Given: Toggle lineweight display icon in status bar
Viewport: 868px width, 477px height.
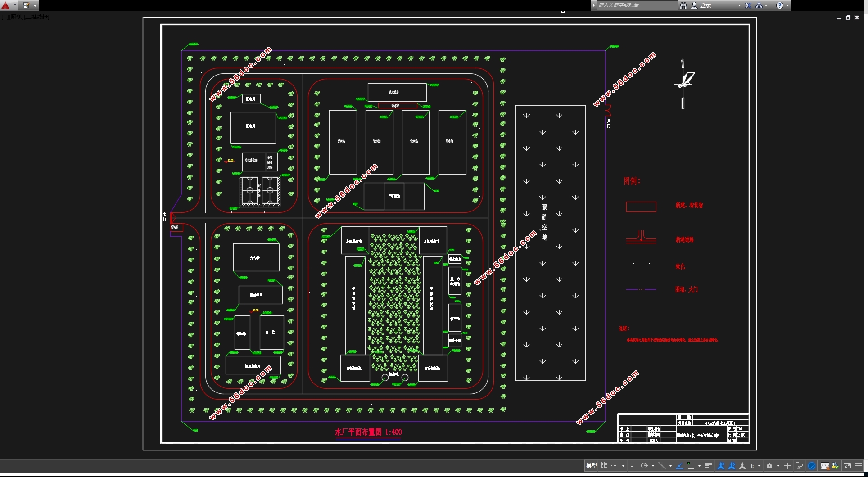Looking at the screenshot, I should click(708, 466).
